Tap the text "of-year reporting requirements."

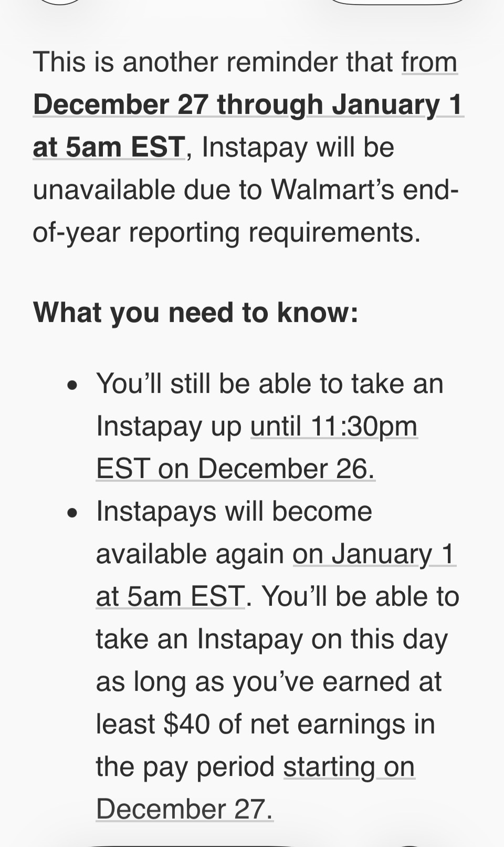tap(227, 232)
